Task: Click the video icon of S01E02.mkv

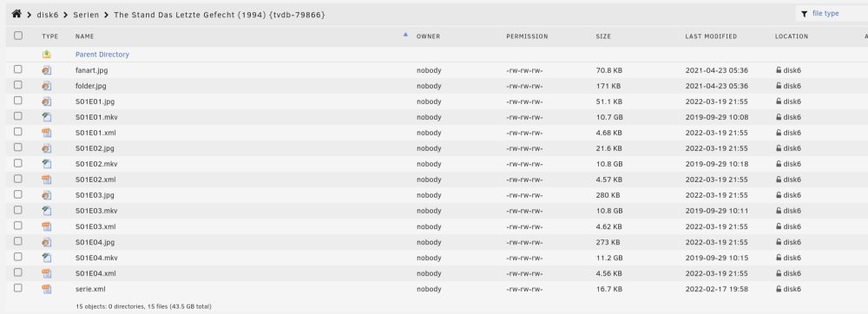Action: tap(47, 164)
